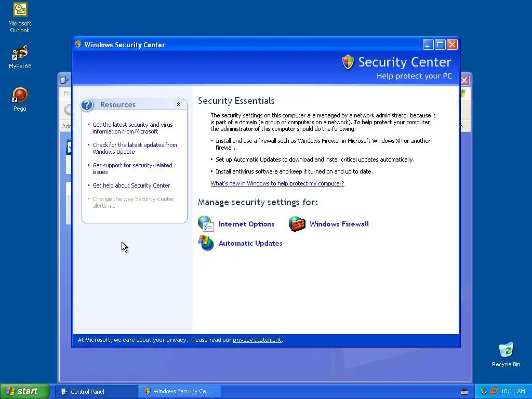Screen dimensions: 532x399
Task: Get support for security-related issues link
Action: (132, 169)
